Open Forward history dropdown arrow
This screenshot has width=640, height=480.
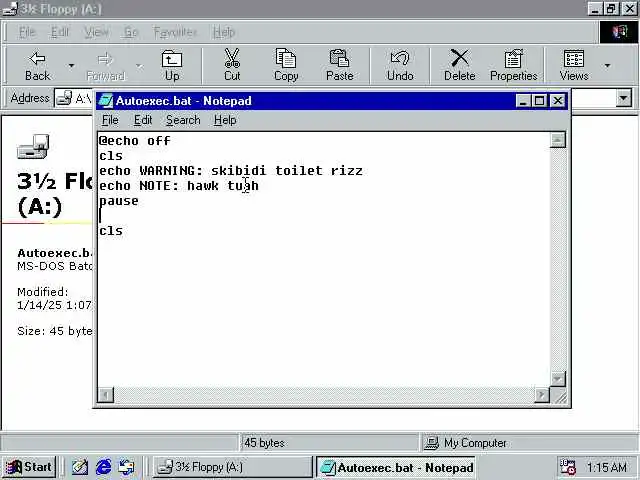[140, 66]
